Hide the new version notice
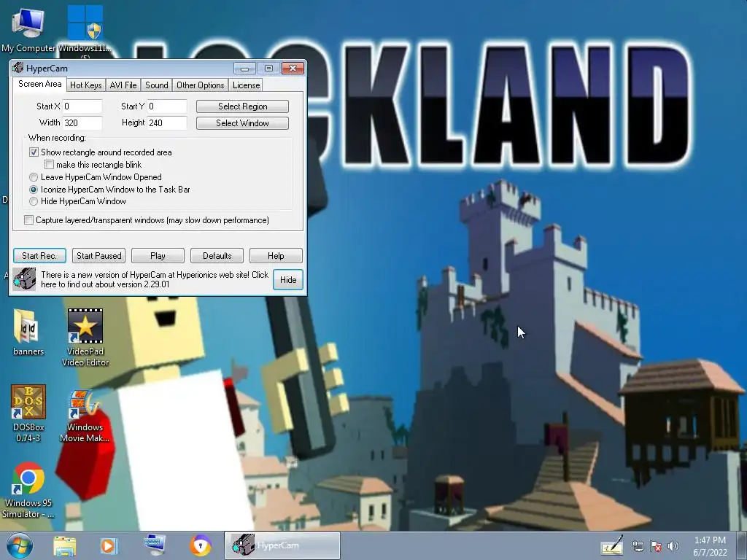The width and height of the screenshot is (747, 560). tap(287, 279)
